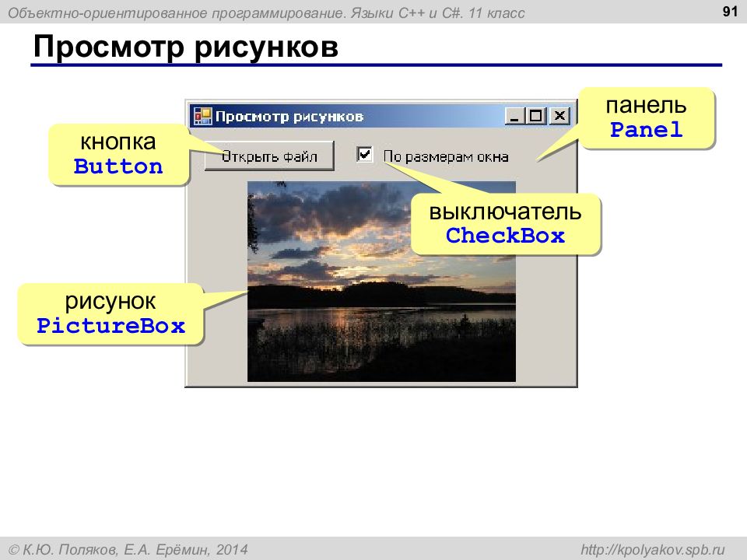Screen dimensions: 747x560
Task: Click the blue 'Button' callout word
Action: pos(118,166)
